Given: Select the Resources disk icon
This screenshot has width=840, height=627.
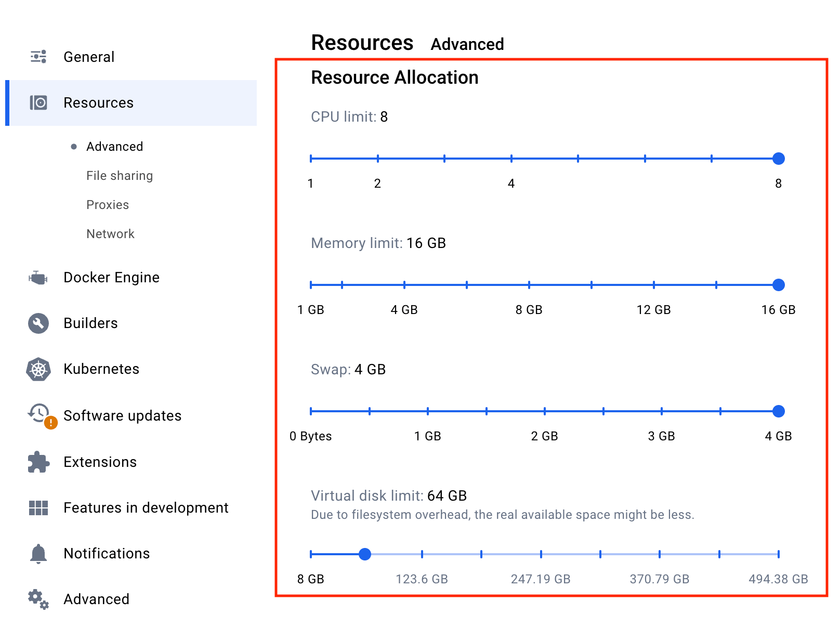Looking at the screenshot, I should click(38, 102).
